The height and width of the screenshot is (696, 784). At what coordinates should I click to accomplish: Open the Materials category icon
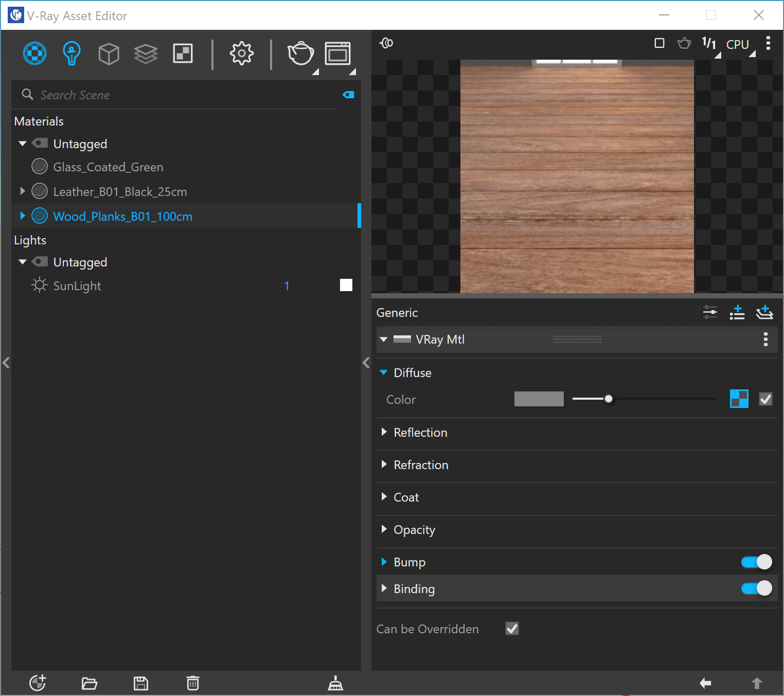pyautogui.click(x=35, y=53)
